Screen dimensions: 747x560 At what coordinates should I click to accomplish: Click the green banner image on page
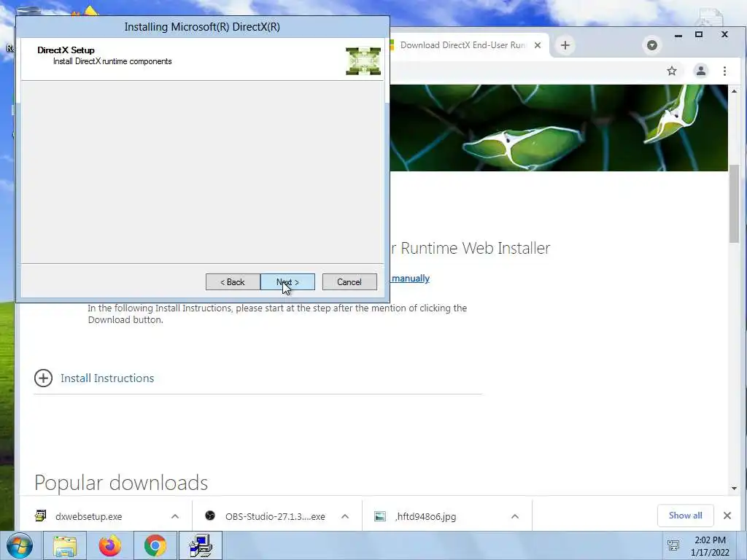(560, 128)
